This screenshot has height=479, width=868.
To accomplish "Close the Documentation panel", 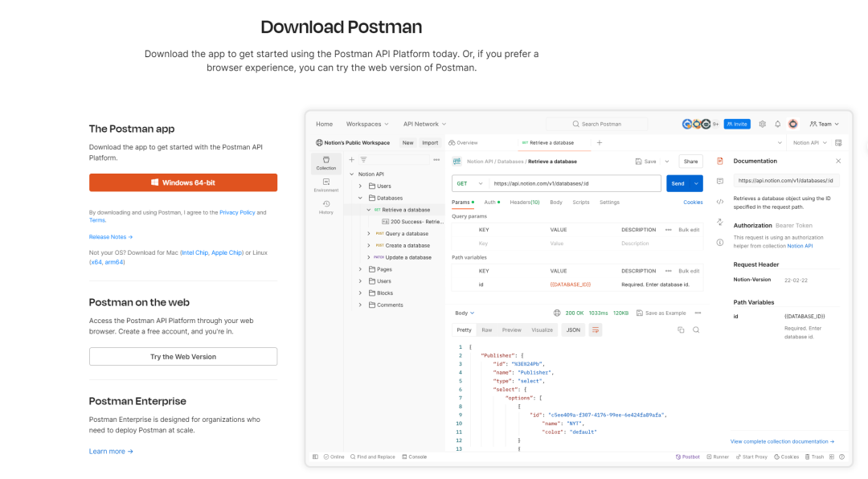I will [x=838, y=162].
